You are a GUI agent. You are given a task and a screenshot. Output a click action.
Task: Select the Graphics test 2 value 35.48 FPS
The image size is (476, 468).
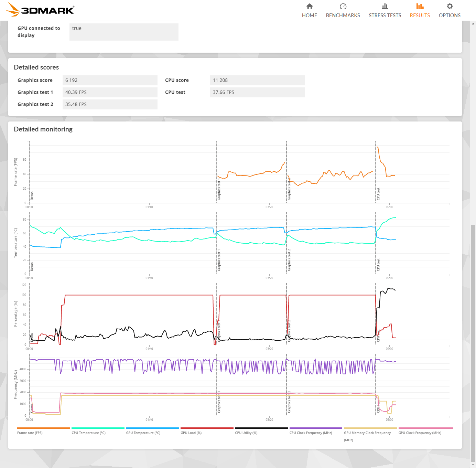110,104
